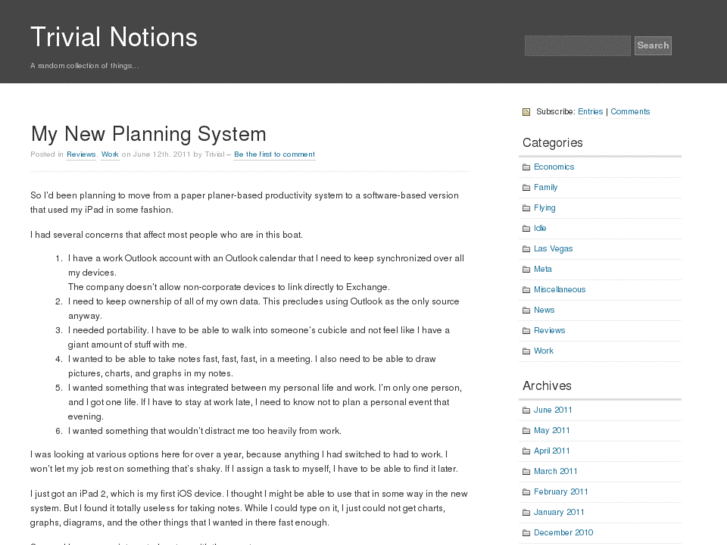The width and height of the screenshot is (727, 545).
Task: Open the Entries feed link
Action: pyautogui.click(x=590, y=112)
